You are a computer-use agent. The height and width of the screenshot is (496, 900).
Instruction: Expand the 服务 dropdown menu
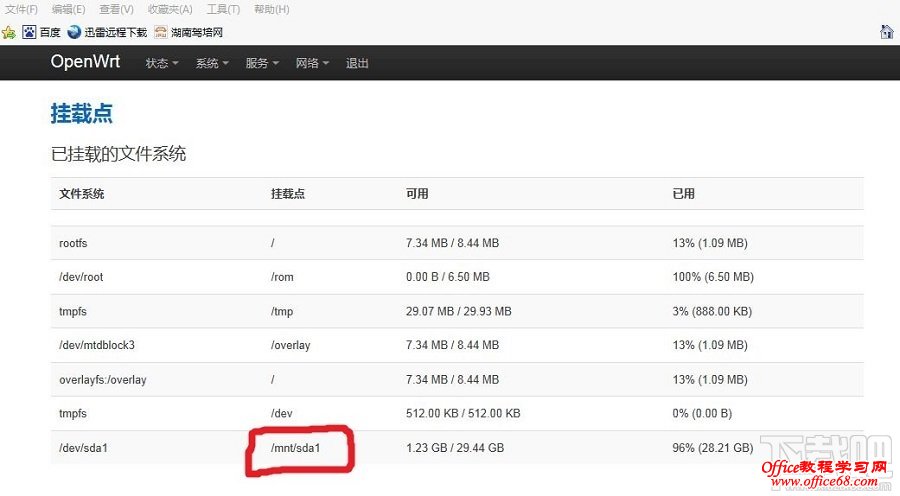click(262, 63)
